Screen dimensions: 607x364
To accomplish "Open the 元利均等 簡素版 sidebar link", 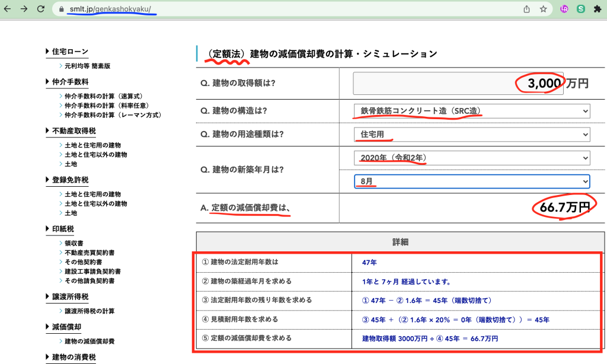I will [87, 66].
